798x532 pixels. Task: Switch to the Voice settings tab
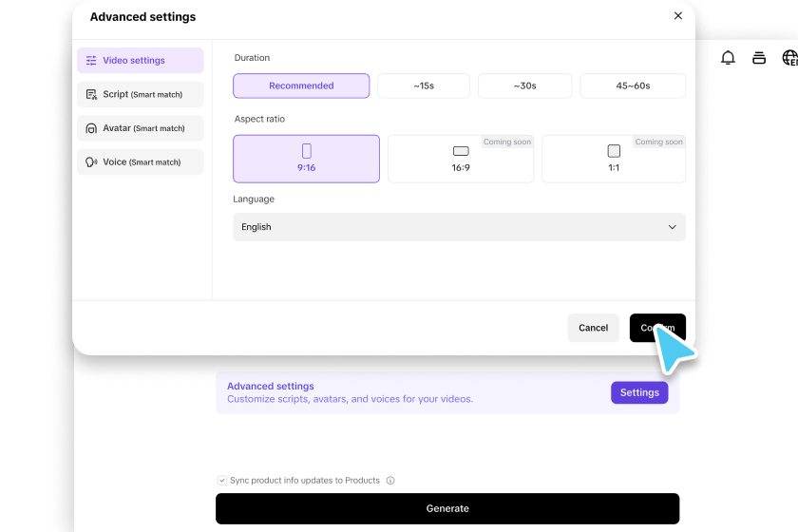pyautogui.click(x=141, y=162)
